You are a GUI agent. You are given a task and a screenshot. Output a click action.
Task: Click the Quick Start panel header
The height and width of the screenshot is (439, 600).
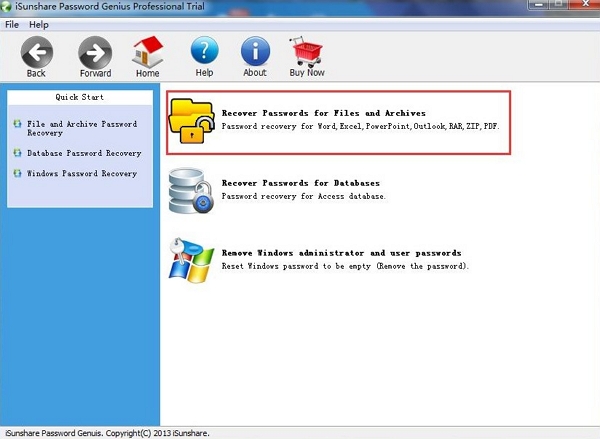(x=80, y=97)
